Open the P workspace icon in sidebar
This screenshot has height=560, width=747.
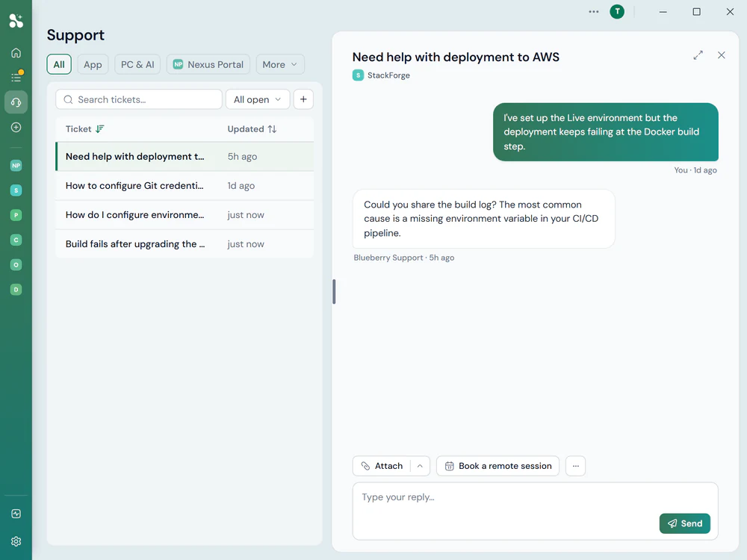(16, 215)
